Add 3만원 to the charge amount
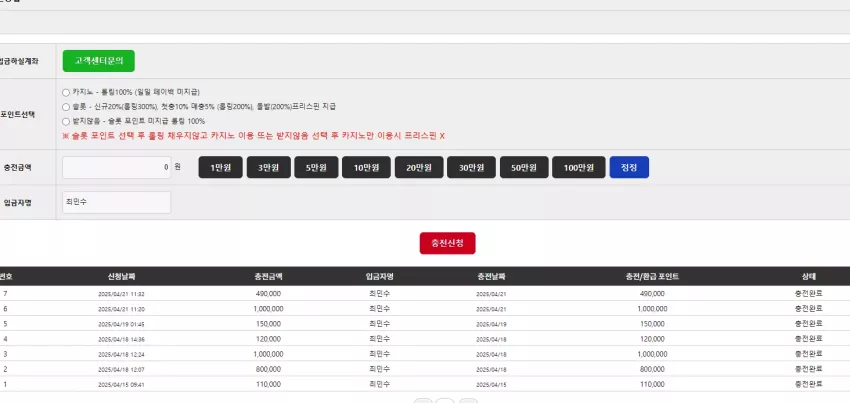This screenshot has width=850, height=403. click(269, 168)
